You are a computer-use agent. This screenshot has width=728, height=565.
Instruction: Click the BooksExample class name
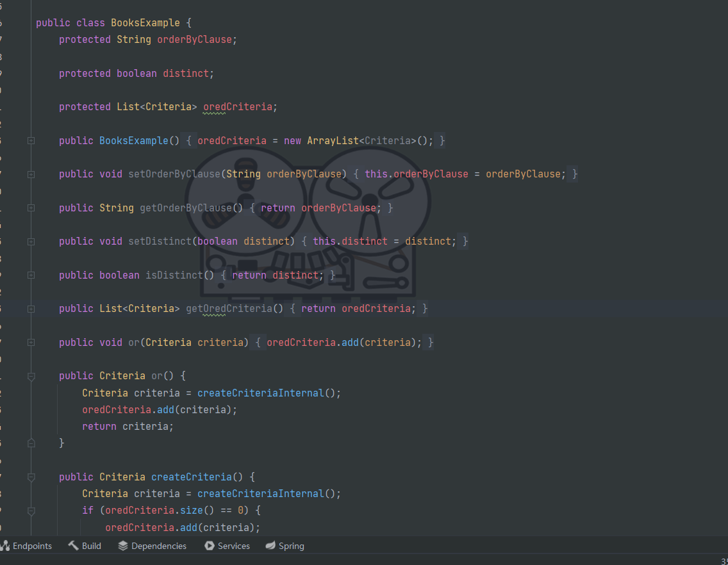click(x=145, y=23)
